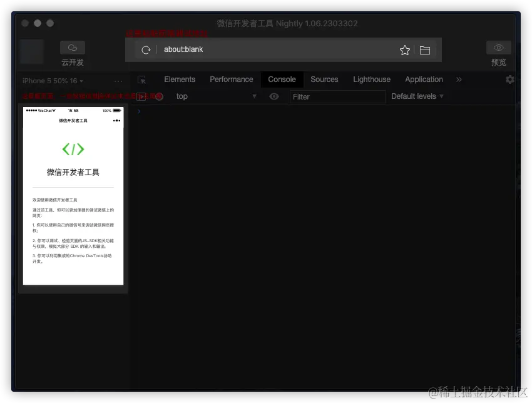
Task: Open cloud development (云开发) icon
Action: click(72, 48)
